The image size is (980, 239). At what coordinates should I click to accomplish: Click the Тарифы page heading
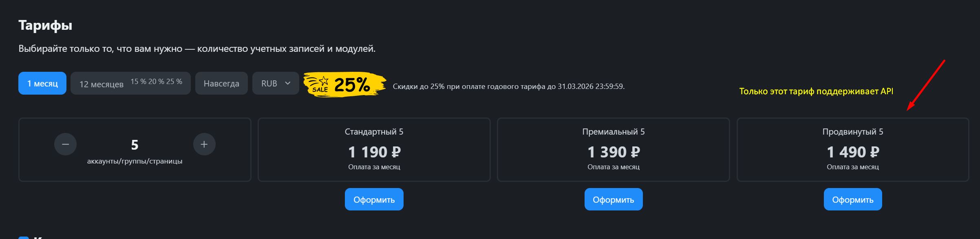click(x=45, y=25)
